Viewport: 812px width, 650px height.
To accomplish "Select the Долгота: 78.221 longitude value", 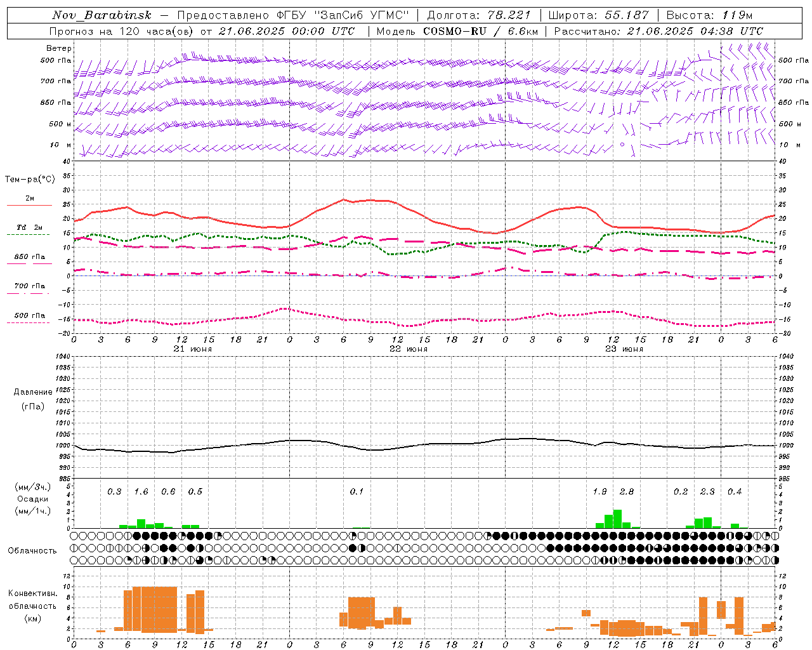I will (479, 15).
